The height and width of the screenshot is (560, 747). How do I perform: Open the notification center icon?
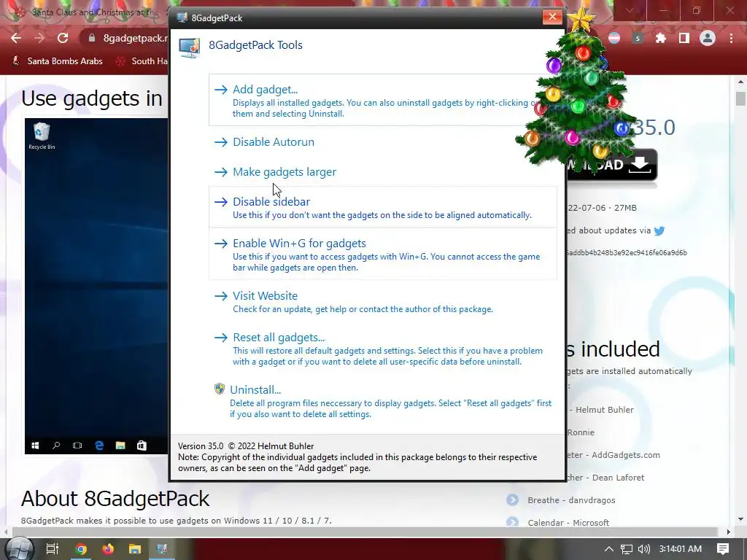(723, 549)
